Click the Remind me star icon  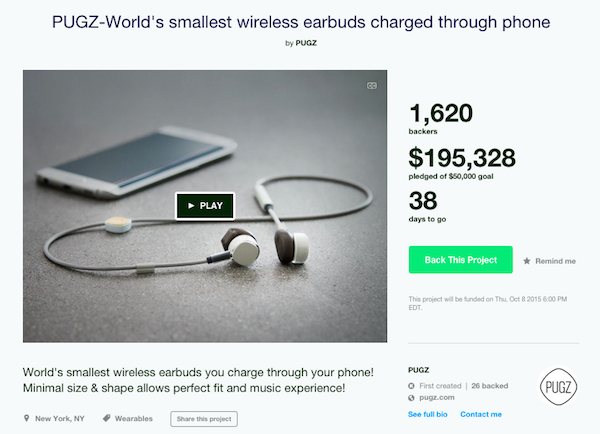(527, 261)
